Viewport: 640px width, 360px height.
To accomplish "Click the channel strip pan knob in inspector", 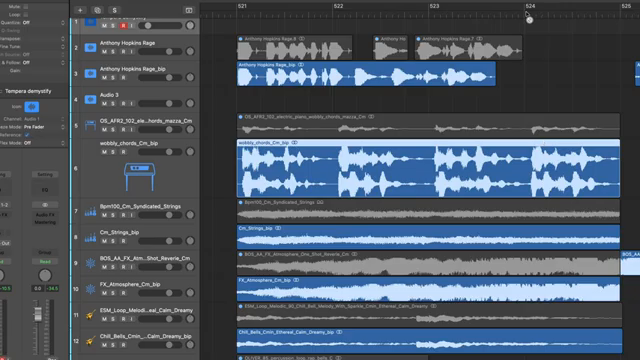I will click(45, 276).
